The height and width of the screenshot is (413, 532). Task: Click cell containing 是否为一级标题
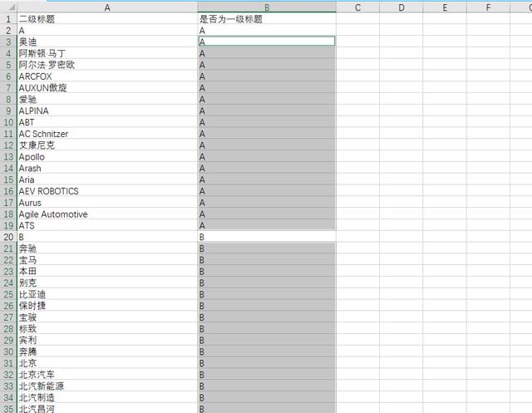tap(267, 18)
